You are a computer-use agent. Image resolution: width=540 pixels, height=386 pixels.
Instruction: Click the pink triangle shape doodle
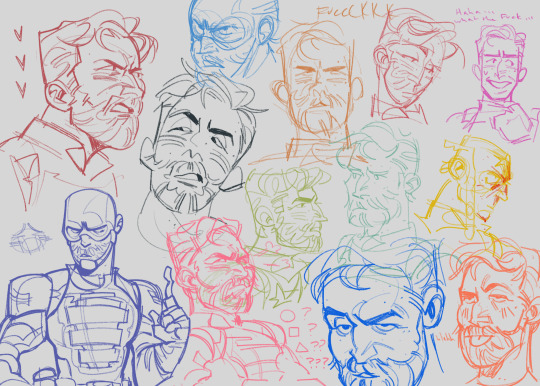[x=301, y=347]
